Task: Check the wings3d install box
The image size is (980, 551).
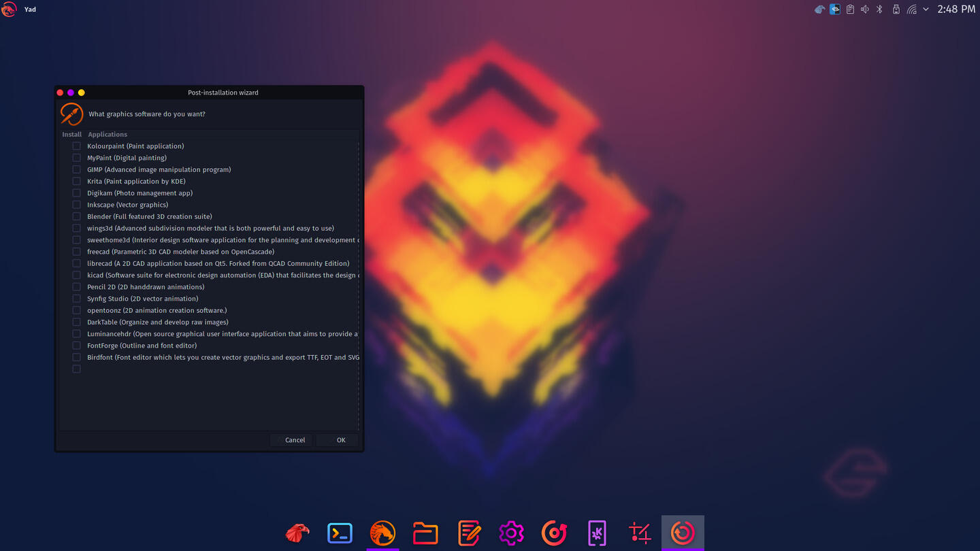Action: 76,228
